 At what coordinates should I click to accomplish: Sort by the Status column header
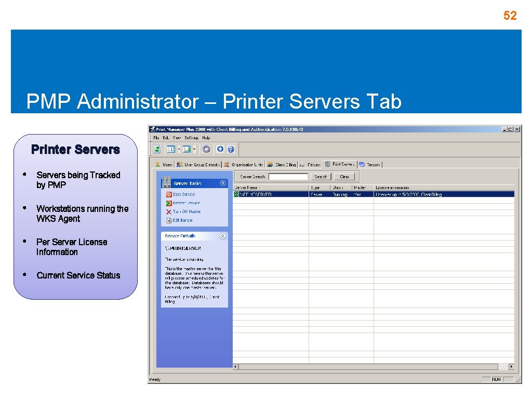341,188
